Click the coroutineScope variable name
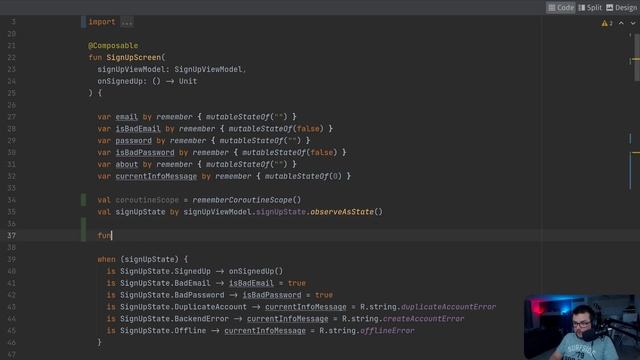This screenshot has width=640, height=360. [147, 200]
